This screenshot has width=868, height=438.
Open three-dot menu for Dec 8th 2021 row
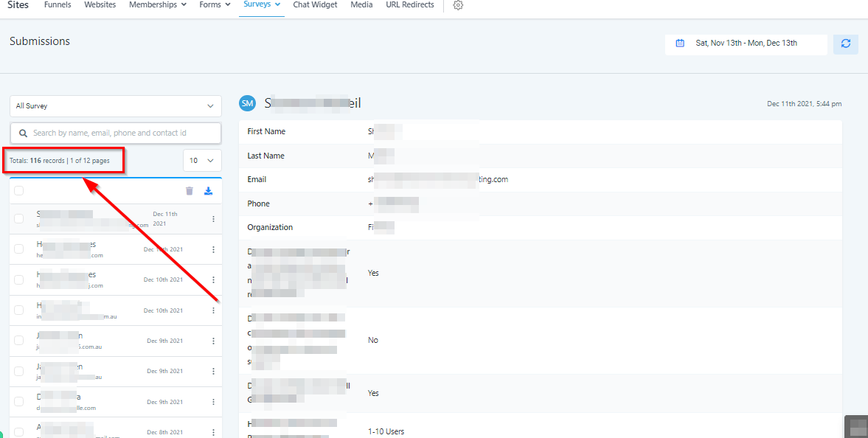pos(213,432)
